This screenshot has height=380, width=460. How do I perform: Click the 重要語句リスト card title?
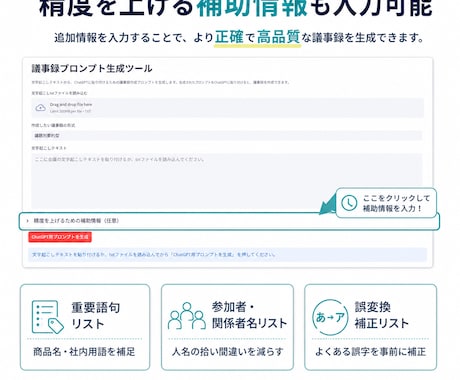[x=96, y=316]
